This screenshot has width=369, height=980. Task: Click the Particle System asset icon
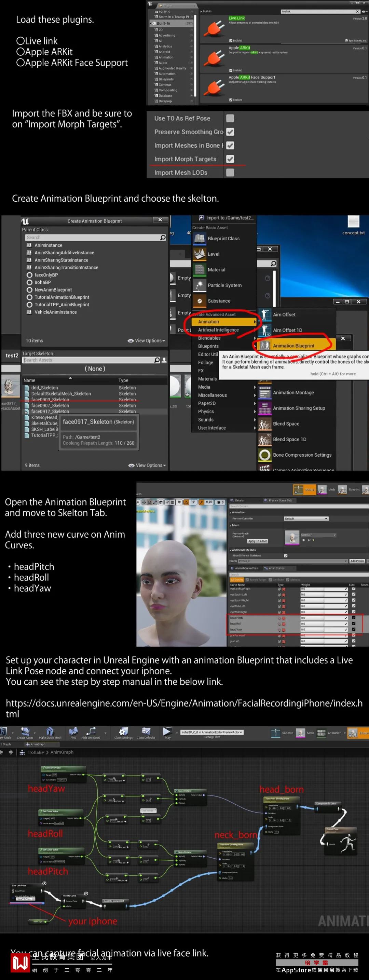point(199,285)
